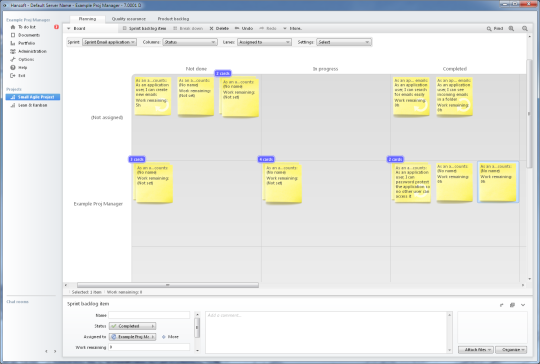
Task: Click Exit in the sidebar
Action: 22,75
